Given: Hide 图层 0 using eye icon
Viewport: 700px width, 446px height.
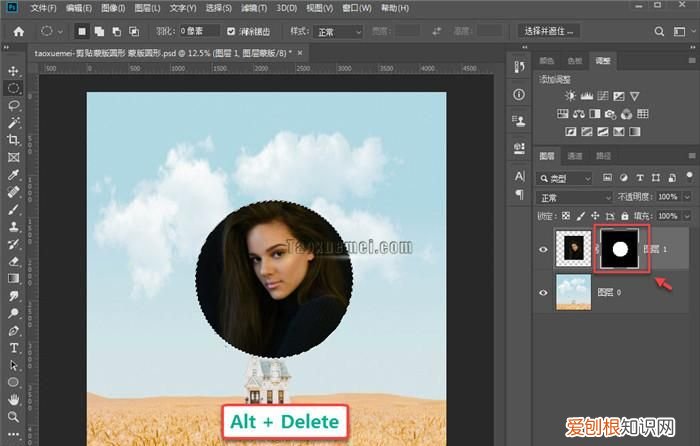Looking at the screenshot, I should point(544,292).
